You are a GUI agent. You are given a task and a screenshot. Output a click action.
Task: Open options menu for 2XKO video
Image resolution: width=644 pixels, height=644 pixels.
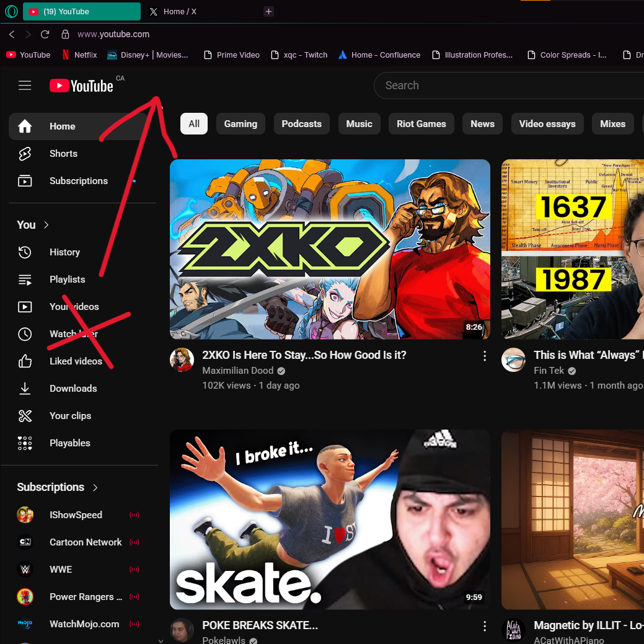pyautogui.click(x=485, y=356)
